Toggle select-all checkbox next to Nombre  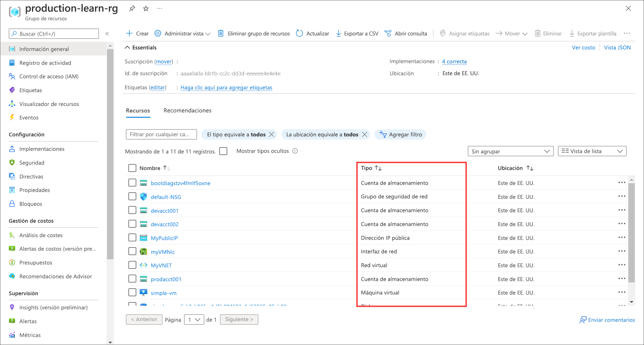pos(132,168)
